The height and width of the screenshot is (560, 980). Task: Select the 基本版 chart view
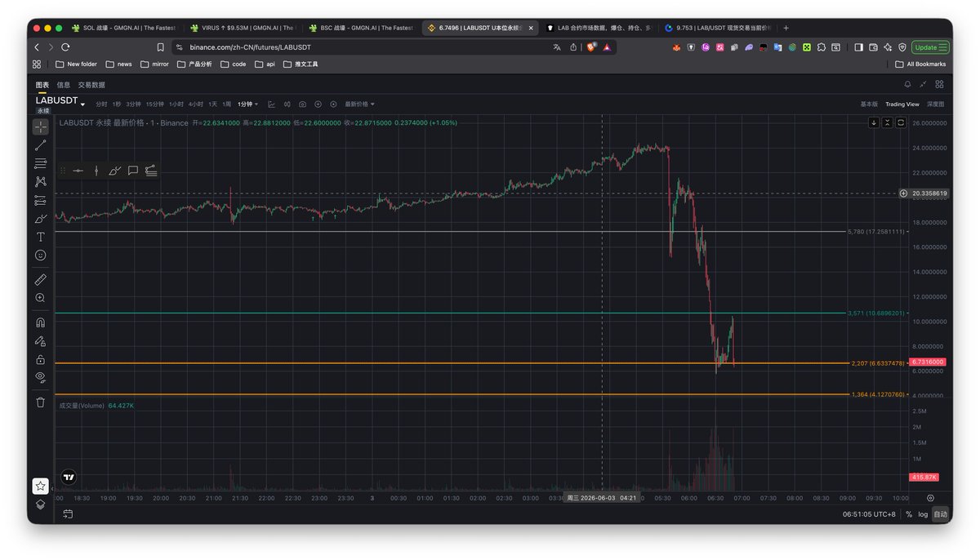point(869,104)
